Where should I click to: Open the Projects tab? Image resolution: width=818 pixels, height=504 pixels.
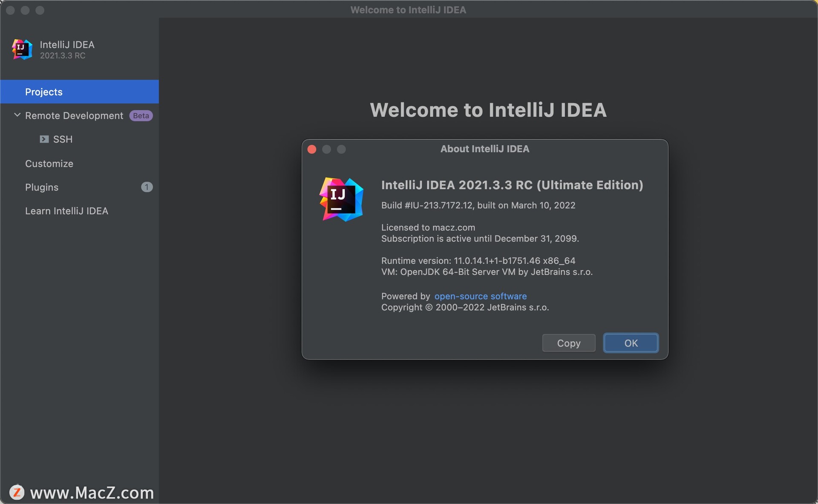pos(79,92)
